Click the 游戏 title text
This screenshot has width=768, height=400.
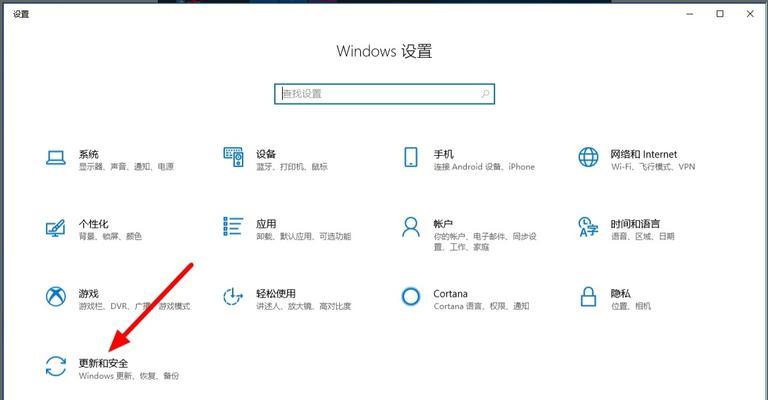(x=89, y=293)
